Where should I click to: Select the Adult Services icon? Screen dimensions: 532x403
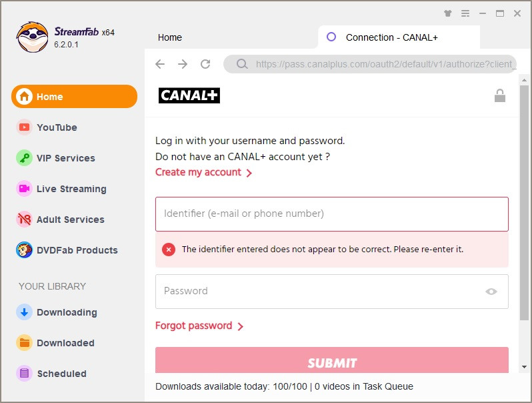coord(25,220)
